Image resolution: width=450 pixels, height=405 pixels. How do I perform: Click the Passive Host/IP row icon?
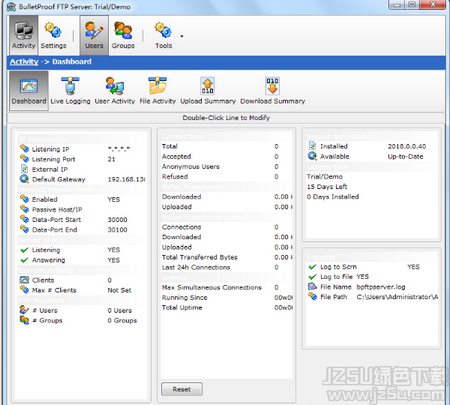tap(24, 209)
